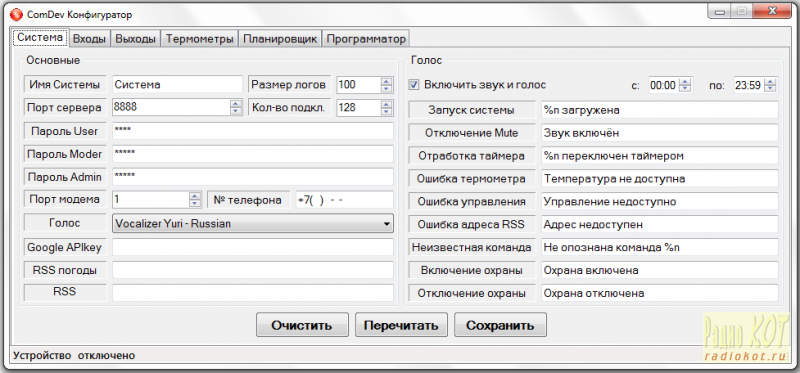Decrease the end time 23:59 spinner
Image resolution: width=800 pixels, height=373 pixels.
click(771, 88)
